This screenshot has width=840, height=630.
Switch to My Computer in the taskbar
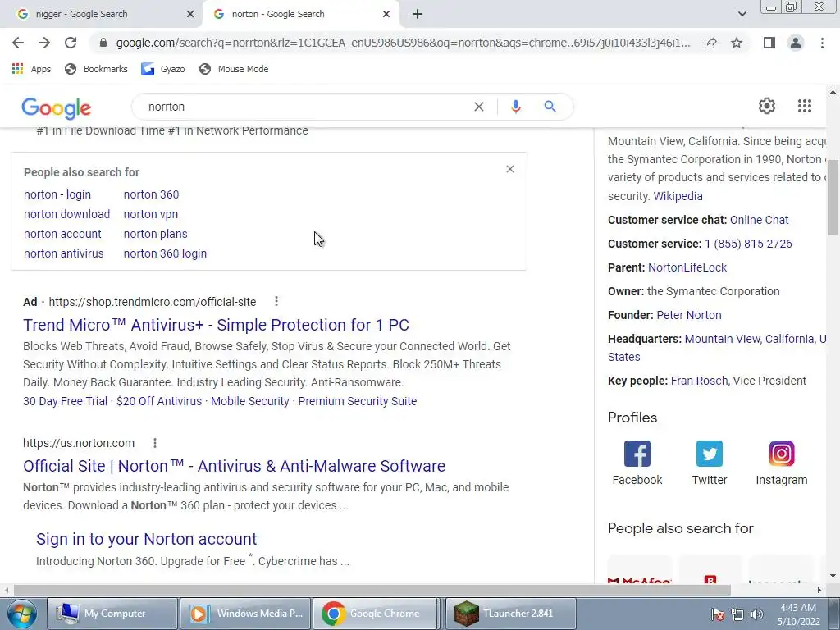tap(112, 614)
